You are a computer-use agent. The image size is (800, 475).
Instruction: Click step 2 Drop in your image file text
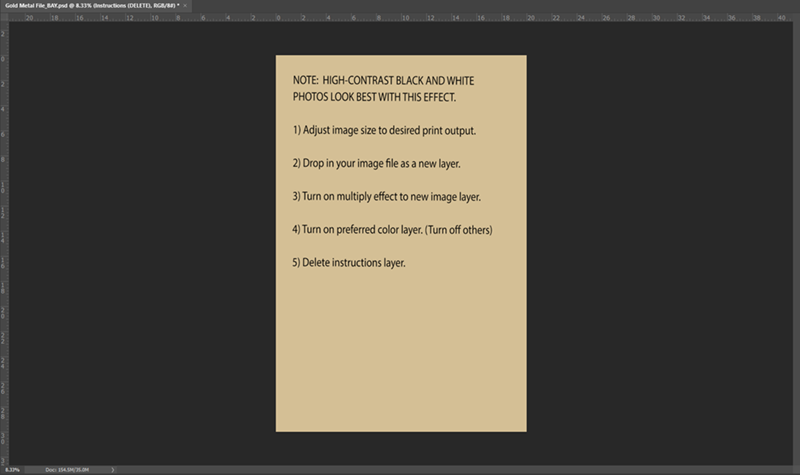point(377,164)
